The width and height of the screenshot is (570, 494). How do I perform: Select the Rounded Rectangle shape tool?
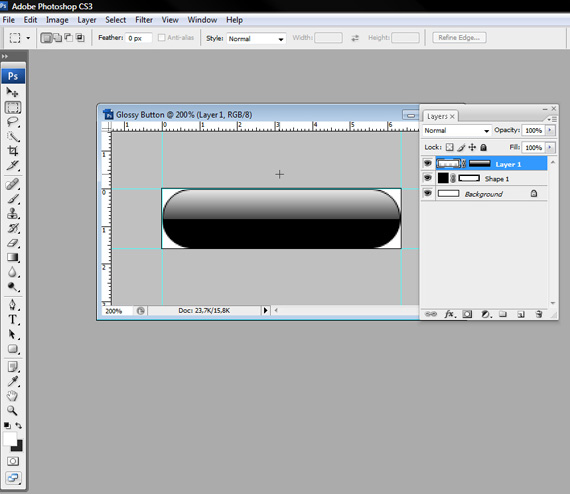click(x=12, y=349)
